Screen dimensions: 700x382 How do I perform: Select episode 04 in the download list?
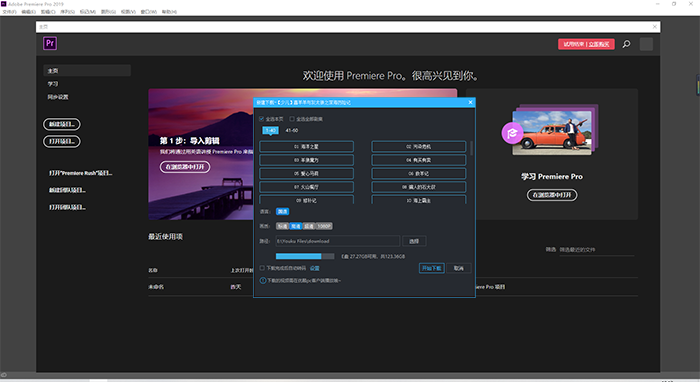pyautogui.click(x=419, y=160)
